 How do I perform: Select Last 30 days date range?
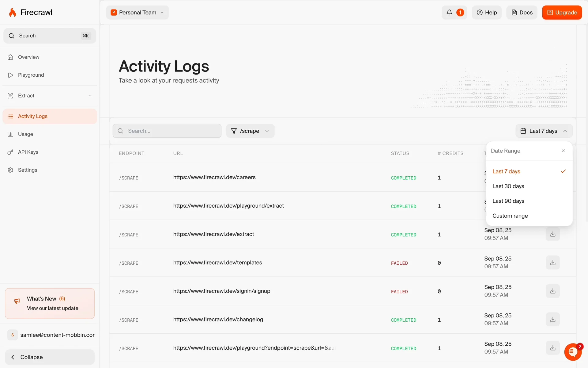pyautogui.click(x=508, y=186)
